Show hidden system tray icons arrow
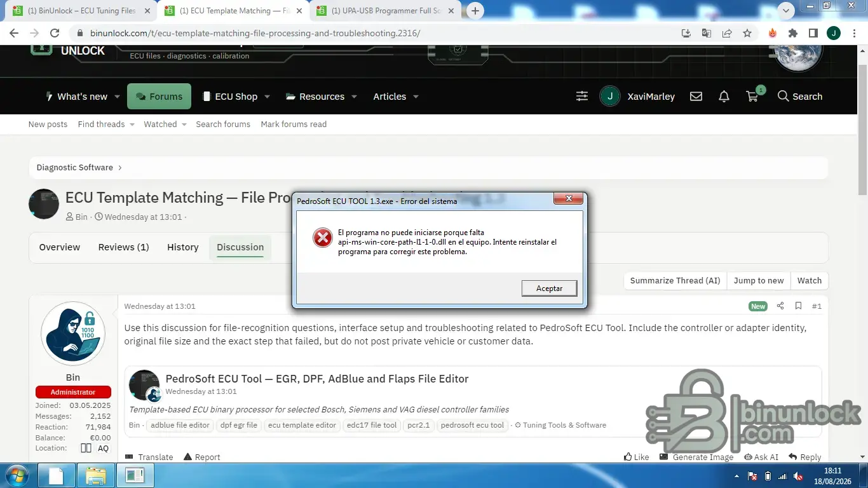This screenshot has width=868, height=488. click(736, 476)
